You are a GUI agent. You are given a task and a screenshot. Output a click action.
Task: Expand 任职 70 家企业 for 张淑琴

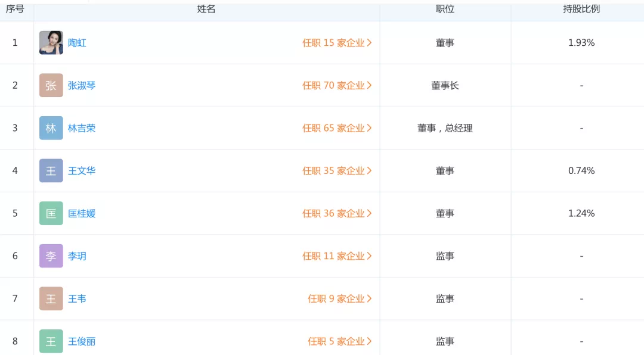tap(337, 85)
